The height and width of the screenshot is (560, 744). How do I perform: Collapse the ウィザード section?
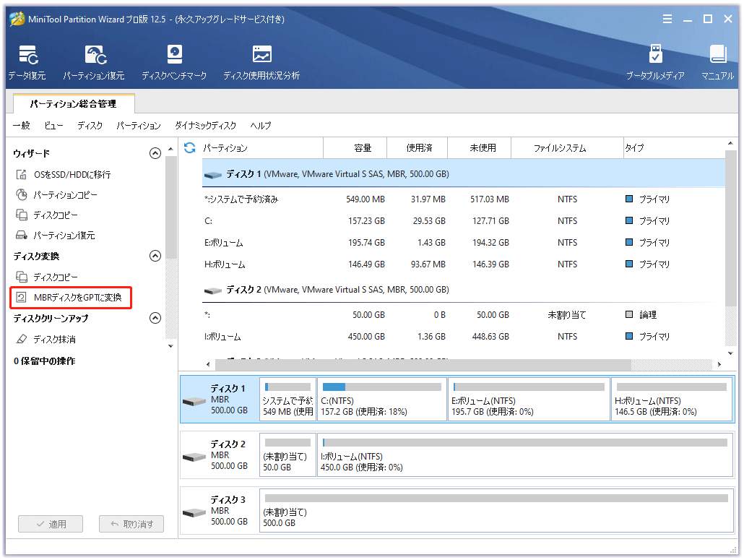[155, 152]
